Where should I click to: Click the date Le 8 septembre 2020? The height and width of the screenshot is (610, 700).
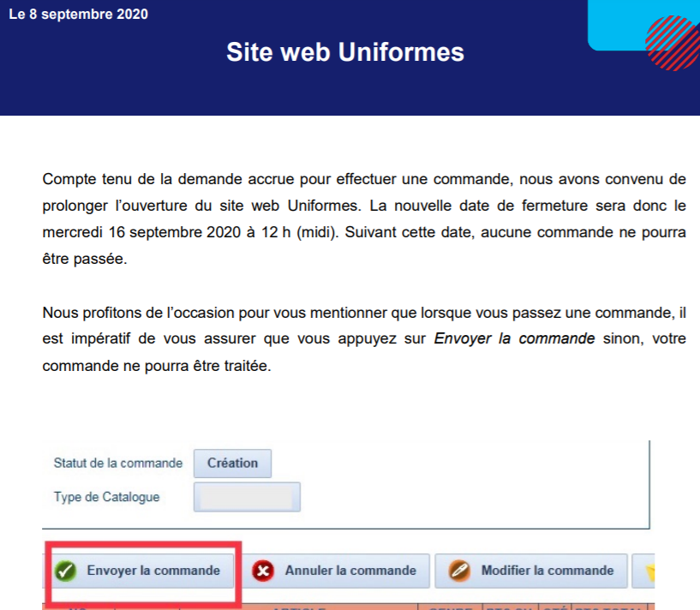point(77,14)
